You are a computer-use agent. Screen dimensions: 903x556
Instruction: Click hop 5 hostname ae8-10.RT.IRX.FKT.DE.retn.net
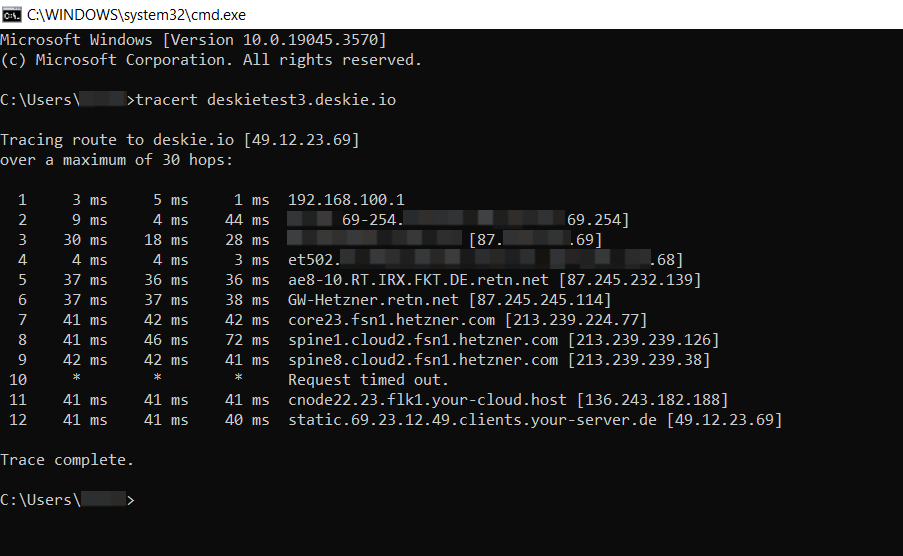[x=418, y=280]
